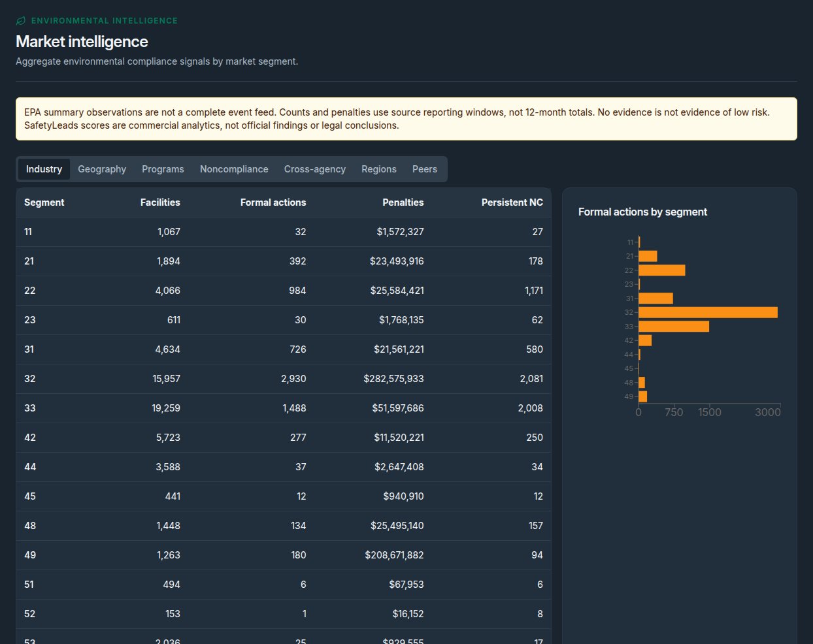Select segment 44 row label
The image size is (813, 644).
coord(30,467)
